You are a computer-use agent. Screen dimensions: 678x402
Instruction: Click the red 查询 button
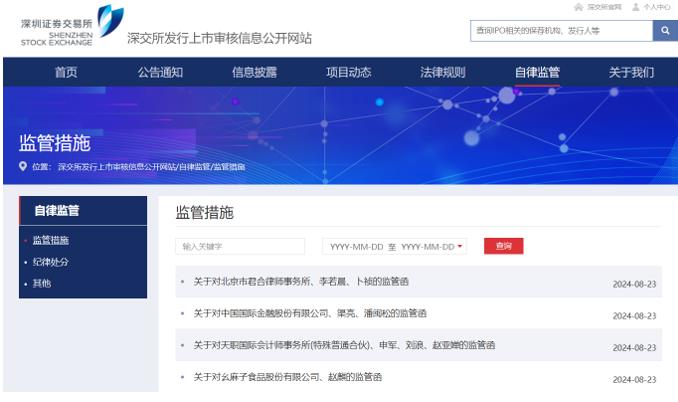(x=504, y=246)
